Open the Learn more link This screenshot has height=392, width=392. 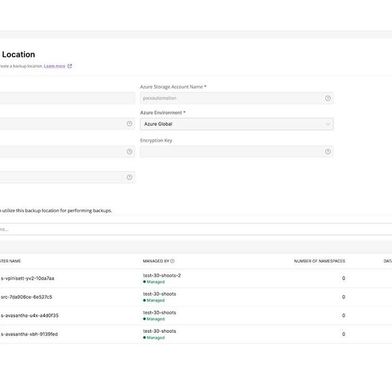pyautogui.click(x=55, y=66)
